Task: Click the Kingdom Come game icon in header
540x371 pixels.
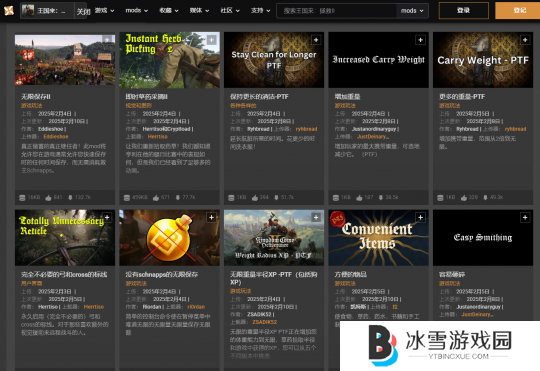Action: [28, 11]
